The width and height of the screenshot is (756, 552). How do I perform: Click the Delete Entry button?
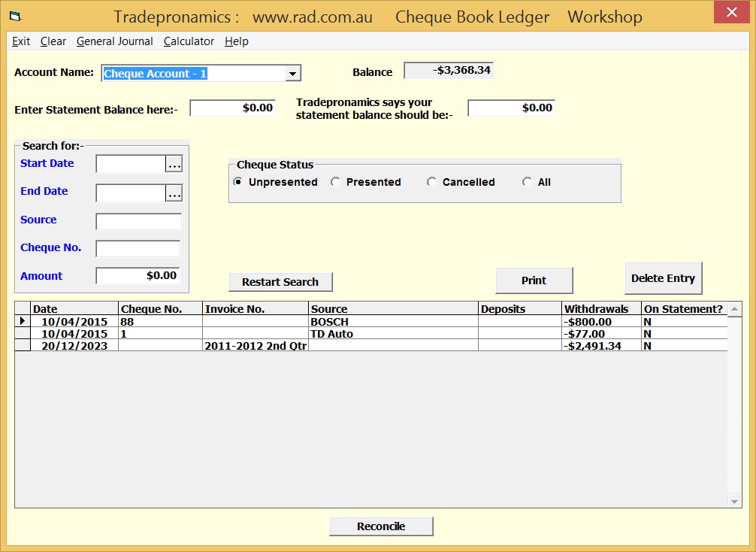point(664,278)
